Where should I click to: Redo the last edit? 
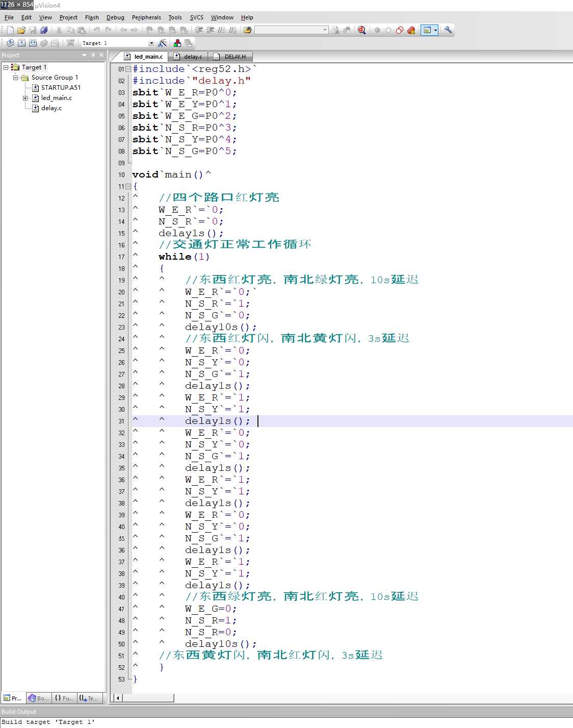[x=108, y=30]
